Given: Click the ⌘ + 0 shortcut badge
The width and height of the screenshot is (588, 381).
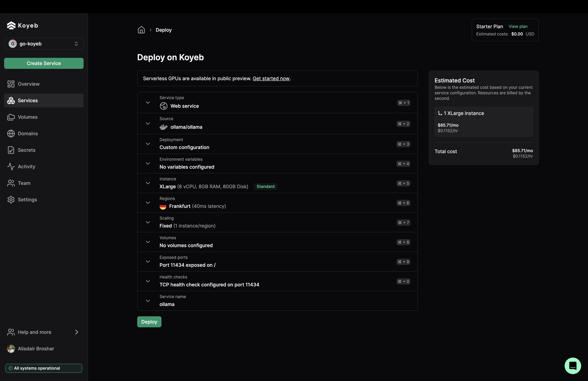Looking at the screenshot, I should [404, 281].
